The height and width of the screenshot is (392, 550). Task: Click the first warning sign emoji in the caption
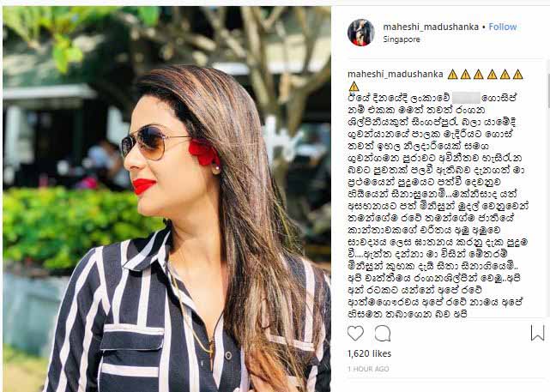point(452,75)
